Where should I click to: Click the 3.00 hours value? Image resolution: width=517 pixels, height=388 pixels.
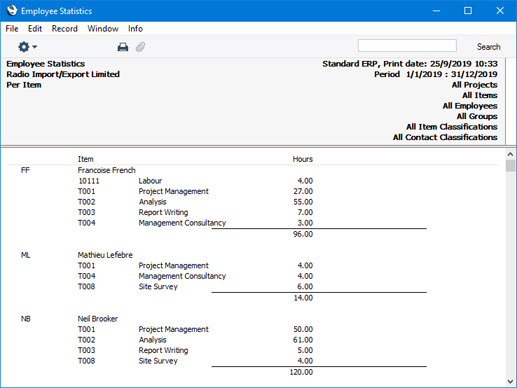(305, 223)
